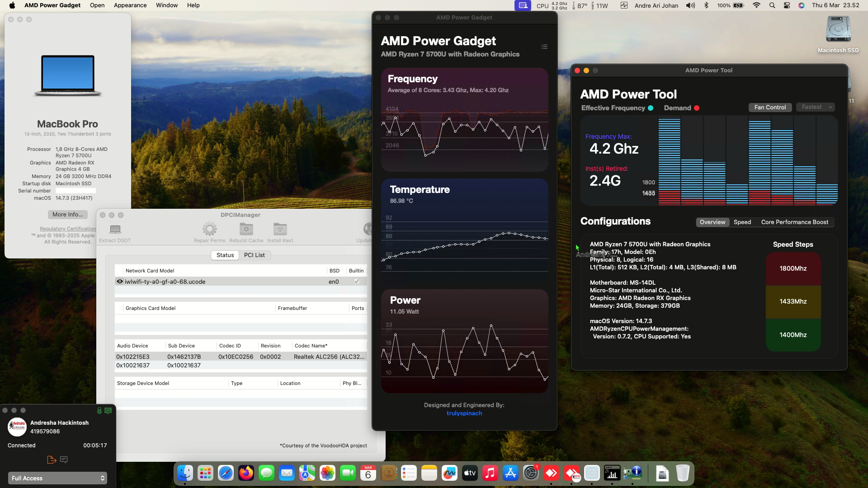Click the More Info button
Screen dimensions: 868x488
pyautogui.click(x=67, y=214)
